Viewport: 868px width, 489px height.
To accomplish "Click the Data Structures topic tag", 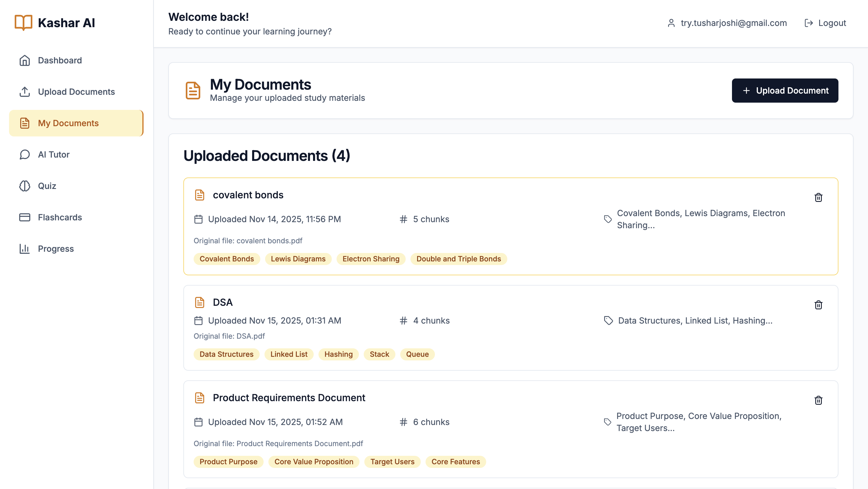I will point(227,354).
